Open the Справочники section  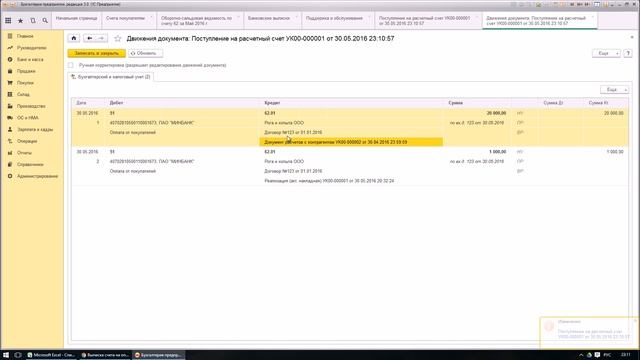pyautogui.click(x=30, y=164)
